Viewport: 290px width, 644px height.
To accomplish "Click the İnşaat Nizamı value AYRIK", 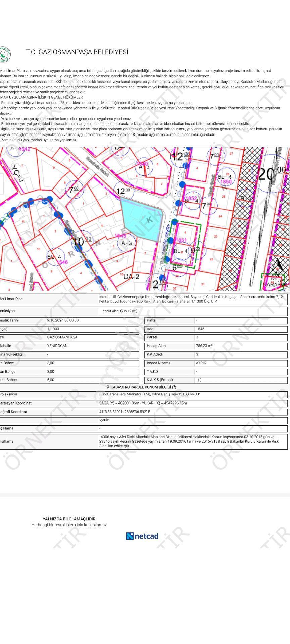I will pos(201,363).
